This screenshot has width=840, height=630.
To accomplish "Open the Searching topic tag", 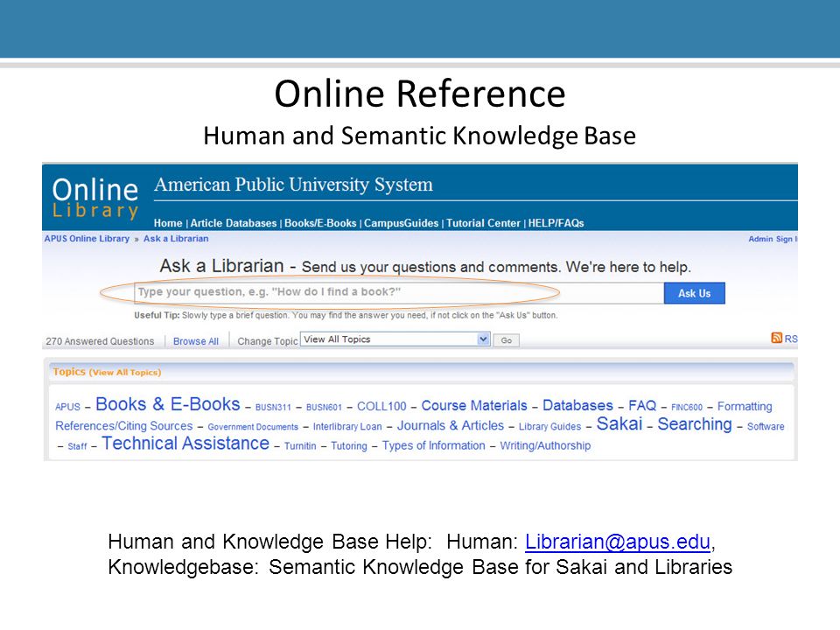I will 695,424.
